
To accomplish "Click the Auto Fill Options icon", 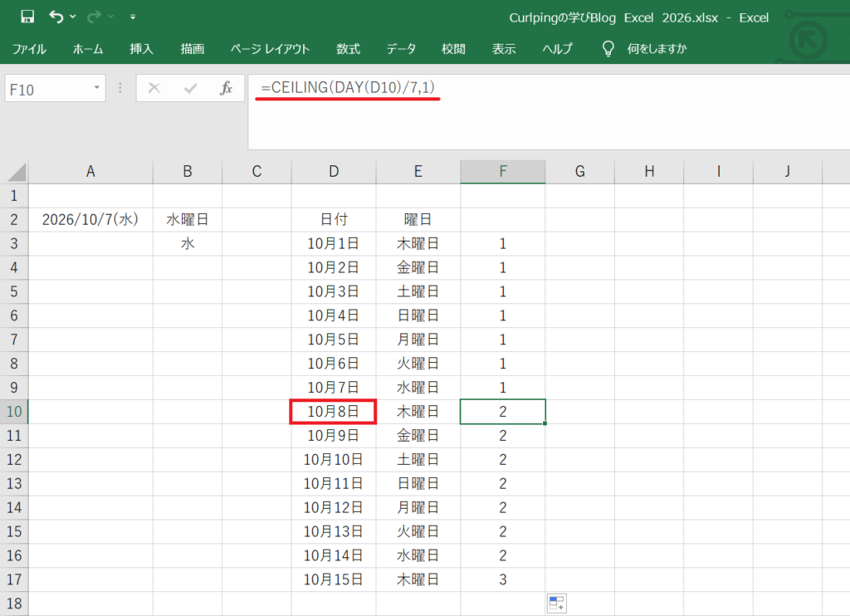I will [x=557, y=603].
